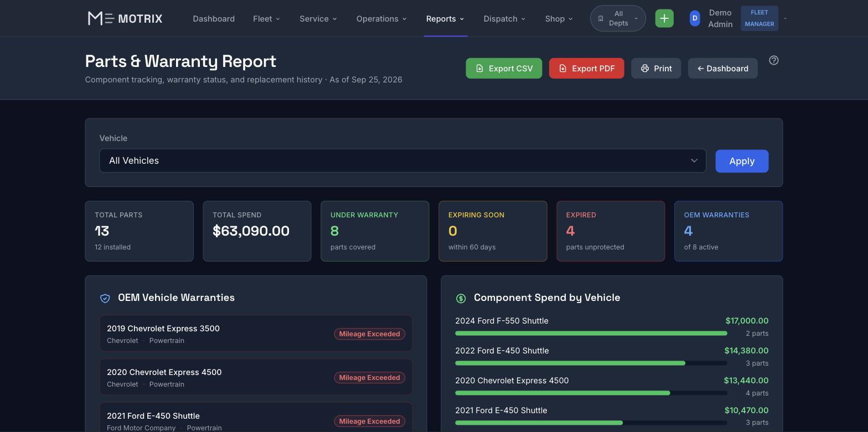Click Mileage Exceeded badge for 2019 Chevrolet Express 3500
The height and width of the screenshot is (432, 868).
369,334
